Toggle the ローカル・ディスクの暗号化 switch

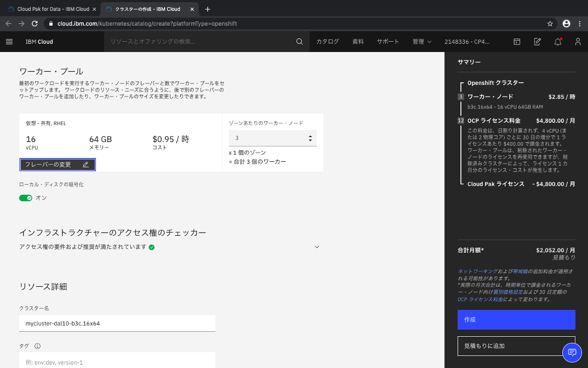click(x=26, y=197)
